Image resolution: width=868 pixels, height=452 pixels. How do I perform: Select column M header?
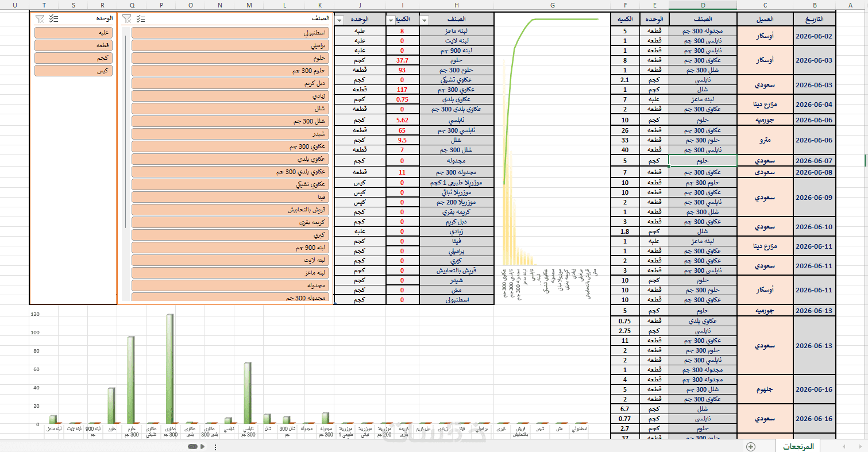click(x=249, y=5)
